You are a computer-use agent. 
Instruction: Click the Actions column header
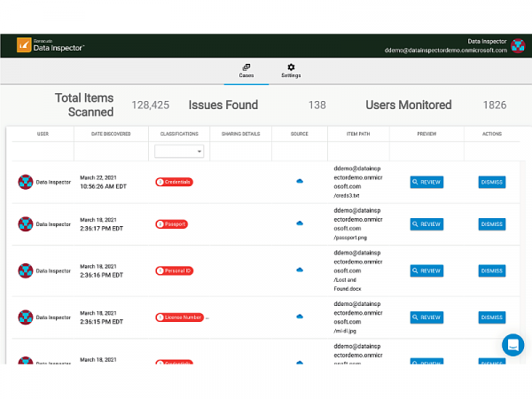click(492, 134)
